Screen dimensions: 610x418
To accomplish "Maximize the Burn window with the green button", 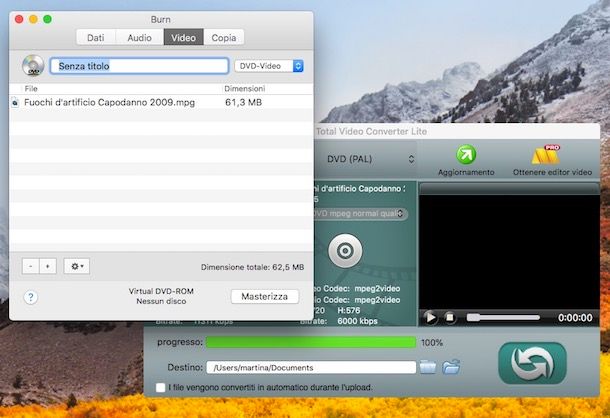I will click(47, 19).
